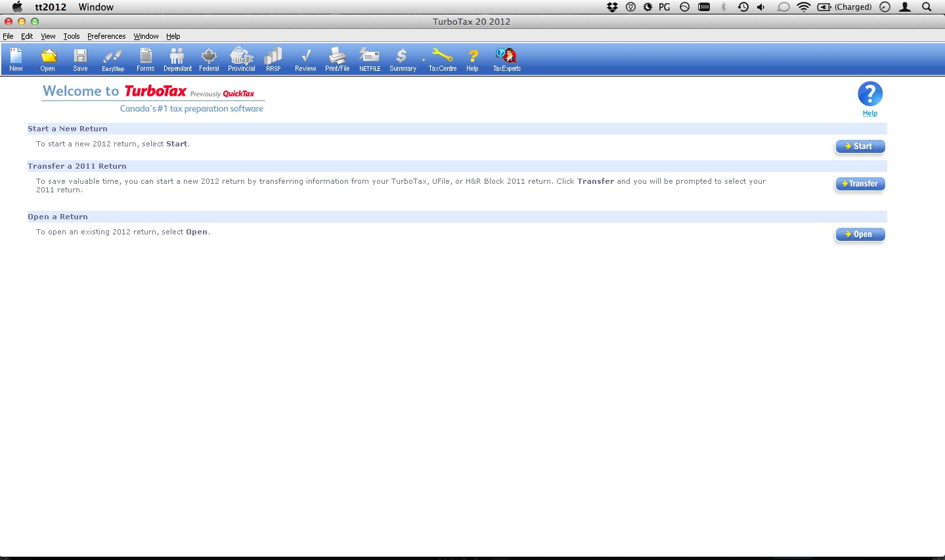
Task: Open the Edit menu
Action: tap(27, 36)
